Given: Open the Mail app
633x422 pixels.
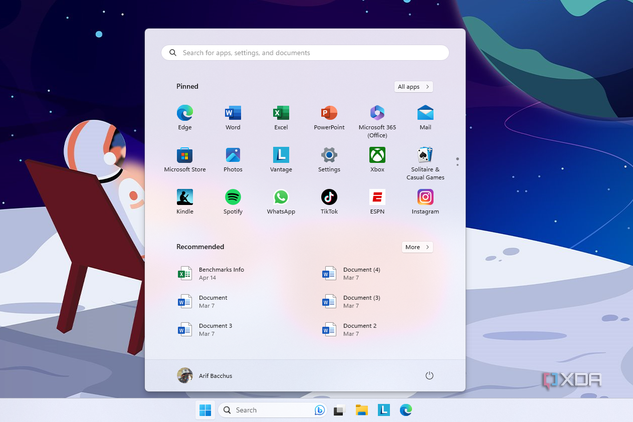Looking at the screenshot, I should click(425, 118).
